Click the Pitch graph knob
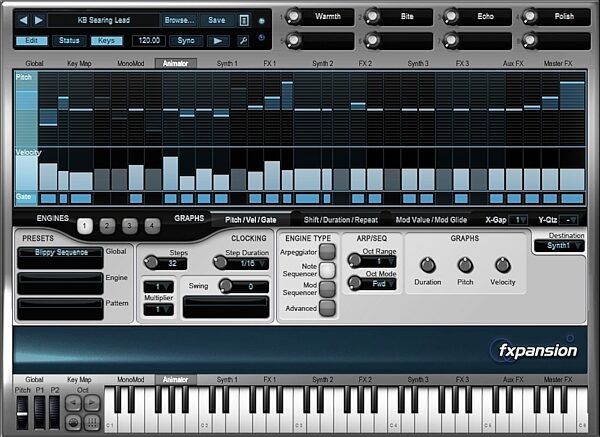 tap(465, 265)
